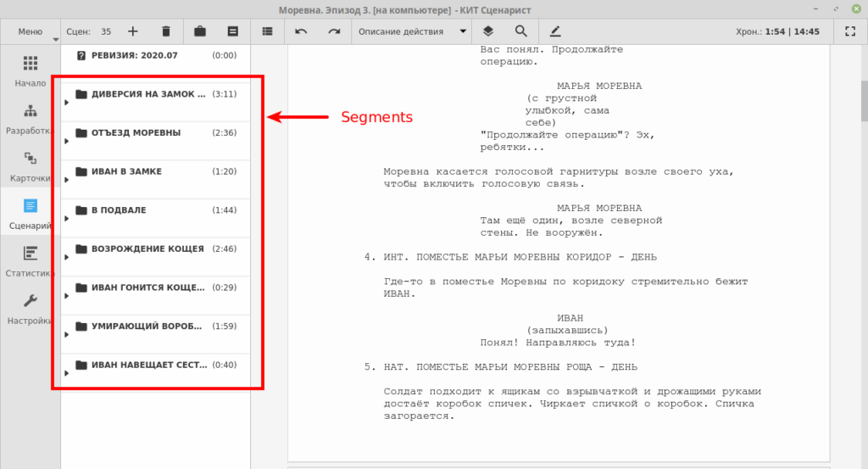Add a new scene with plus icon
Image resolution: width=868 pixels, height=469 pixels.
click(133, 31)
